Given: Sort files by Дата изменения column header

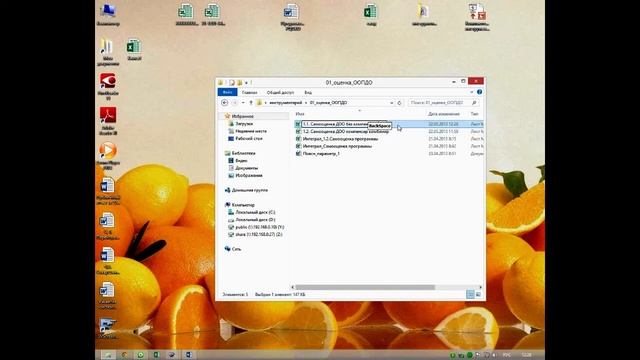Looking at the screenshot, I should [444, 114].
